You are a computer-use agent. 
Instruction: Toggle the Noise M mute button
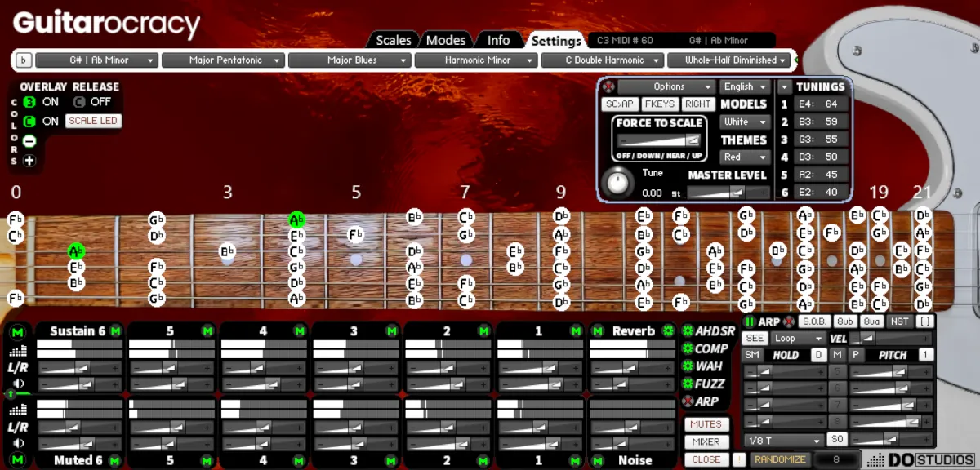tap(598, 461)
